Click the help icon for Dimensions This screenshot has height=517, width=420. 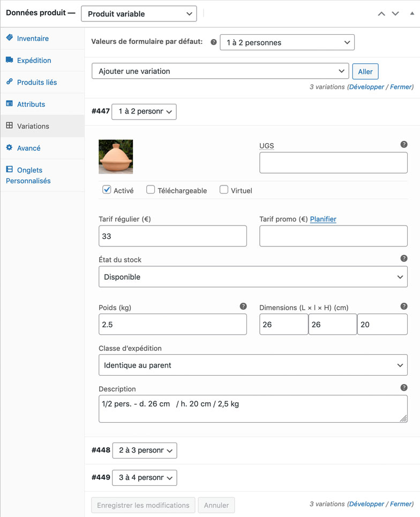pyautogui.click(x=404, y=306)
